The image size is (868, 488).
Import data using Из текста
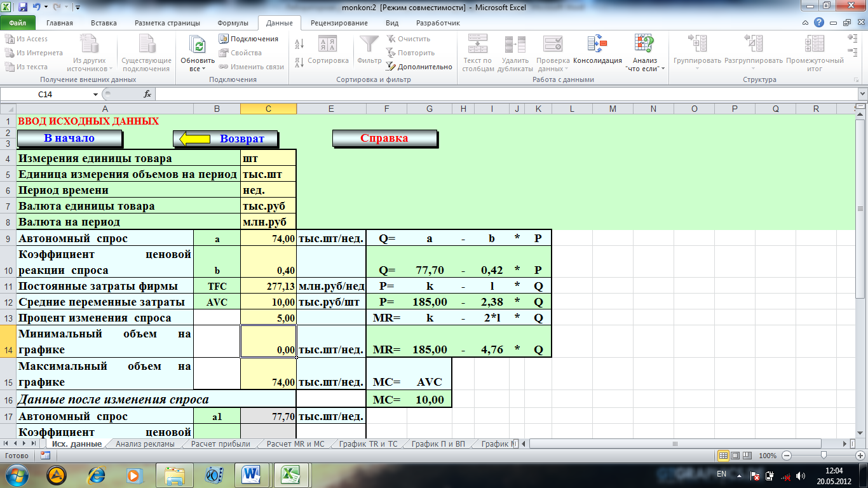point(26,67)
